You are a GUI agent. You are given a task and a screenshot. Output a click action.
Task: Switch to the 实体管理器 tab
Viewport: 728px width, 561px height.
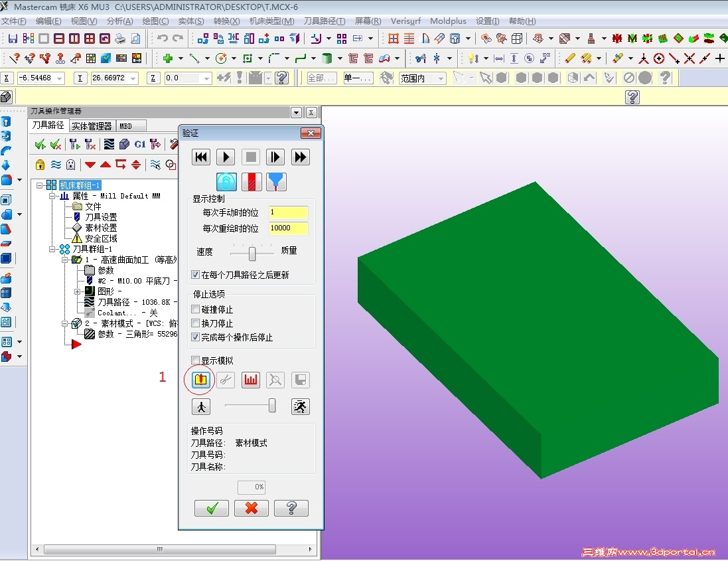pos(92,126)
